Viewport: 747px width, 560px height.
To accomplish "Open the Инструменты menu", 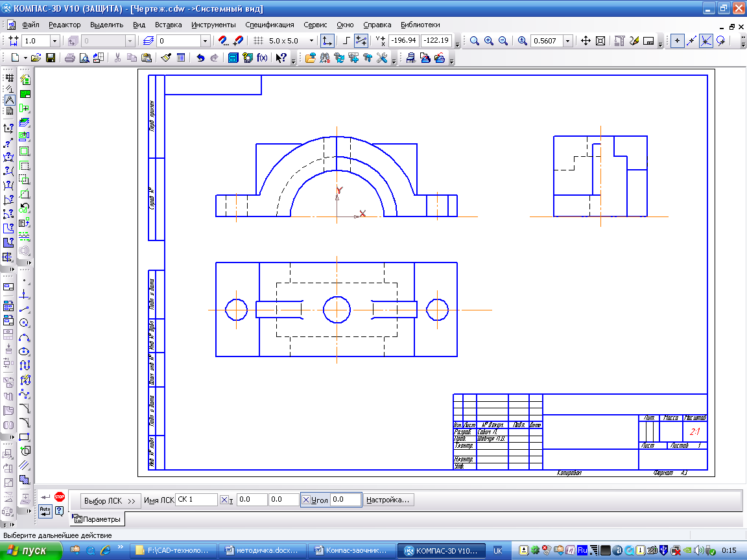I will click(x=213, y=25).
